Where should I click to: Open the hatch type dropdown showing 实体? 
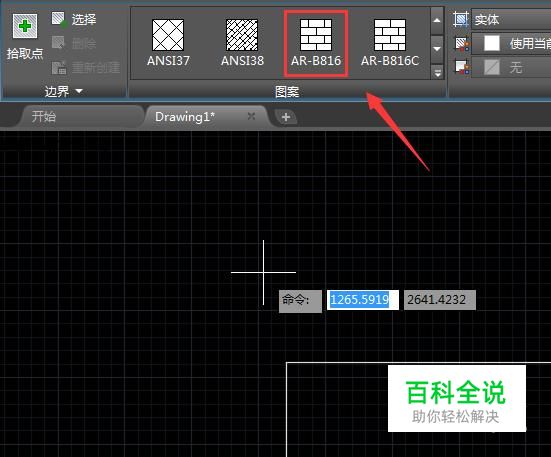tap(511, 19)
